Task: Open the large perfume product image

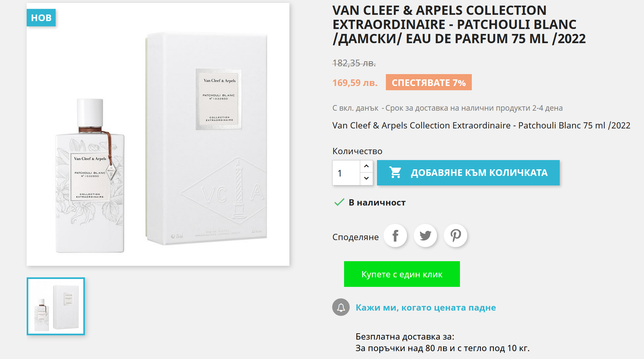Action: click(158, 134)
